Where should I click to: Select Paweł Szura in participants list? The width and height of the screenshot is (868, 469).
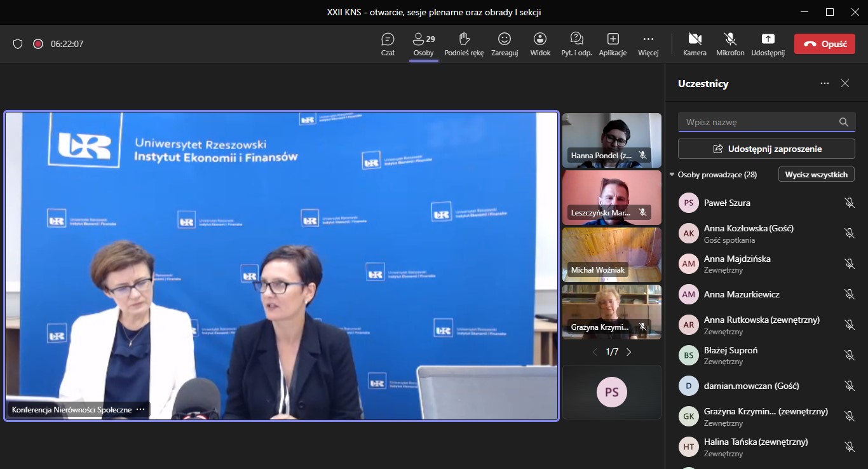pos(727,203)
